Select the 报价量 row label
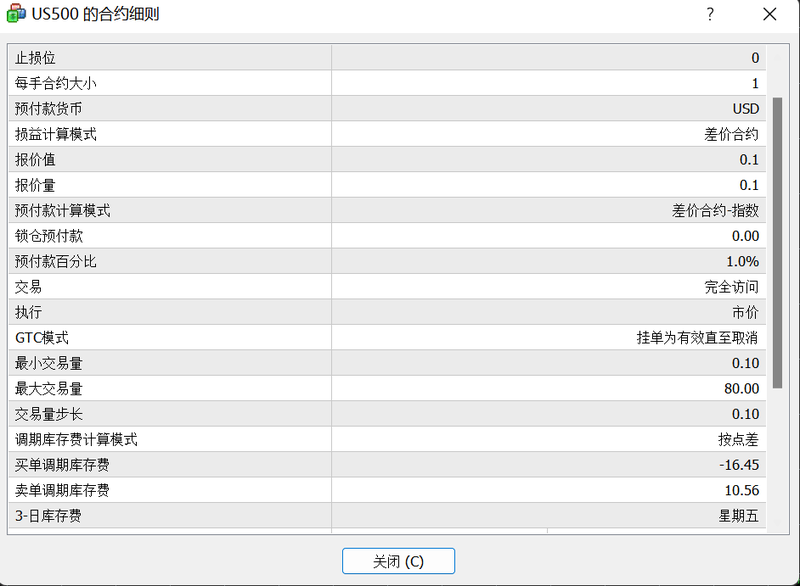Image resolution: width=800 pixels, height=586 pixels. 35,186
